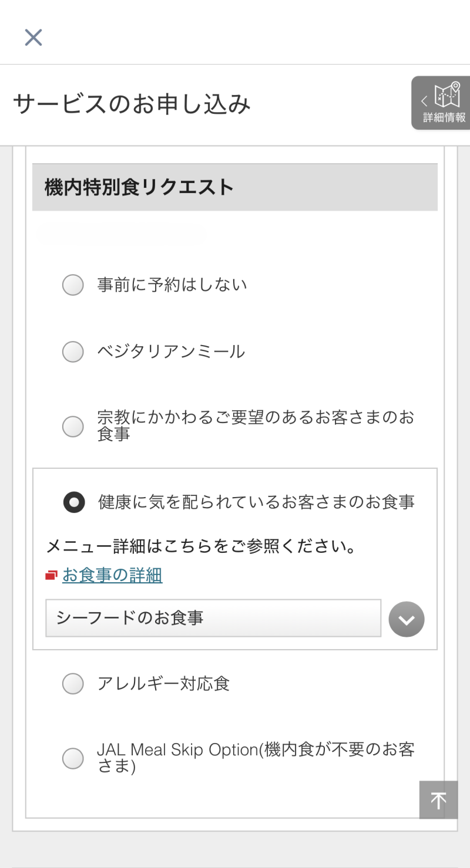Select radio button for 宗教にかかわるご要望 meal
Image resolution: width=470 pixels, height=868 pixels.
pos(73,426)
